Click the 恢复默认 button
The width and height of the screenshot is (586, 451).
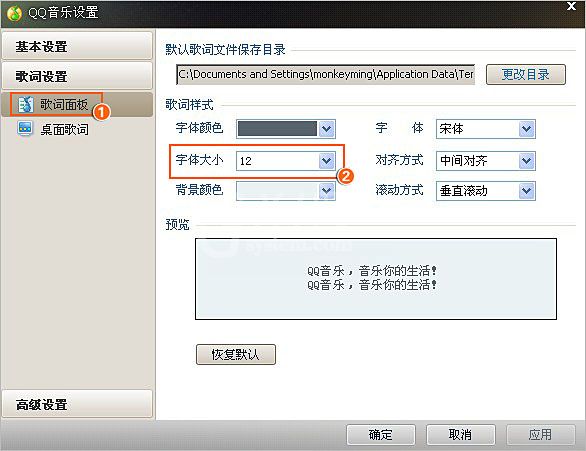point(236,354)
